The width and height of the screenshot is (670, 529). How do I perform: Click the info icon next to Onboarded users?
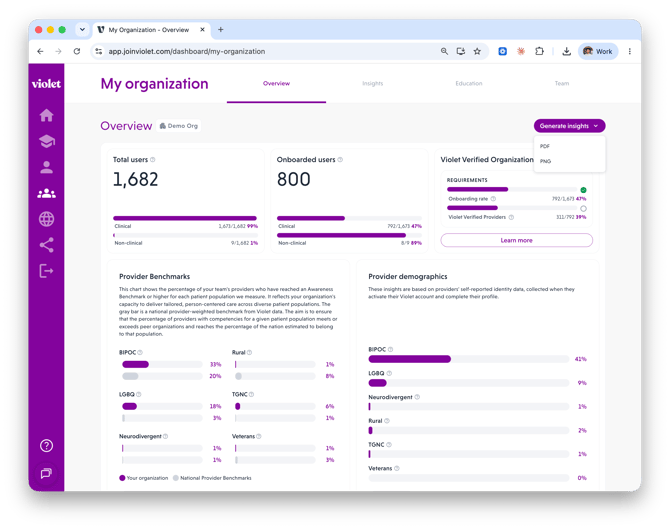340,160
